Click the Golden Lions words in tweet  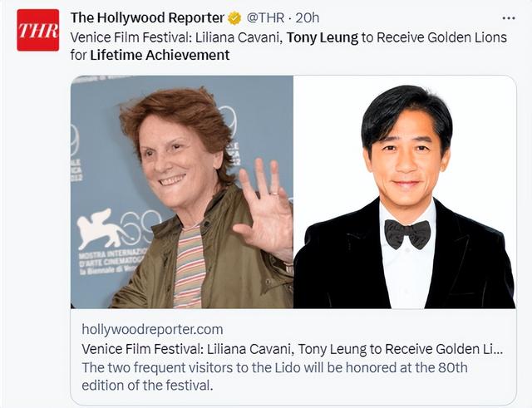[467, 37]
